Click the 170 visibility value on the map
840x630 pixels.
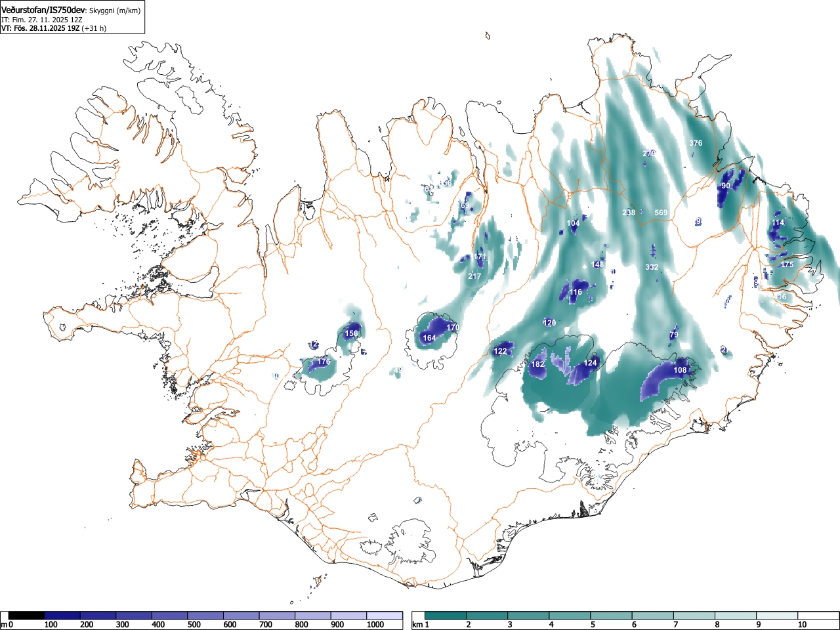(x=453, y=327)
